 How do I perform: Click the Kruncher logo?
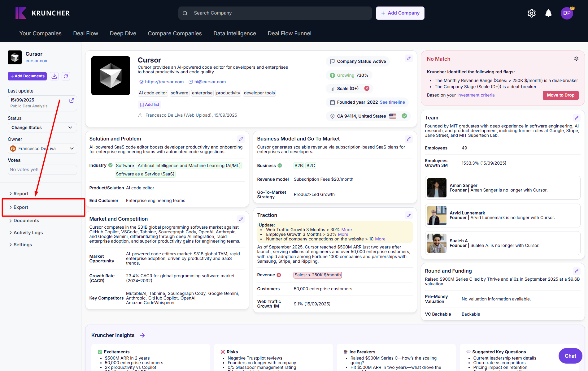42,13
